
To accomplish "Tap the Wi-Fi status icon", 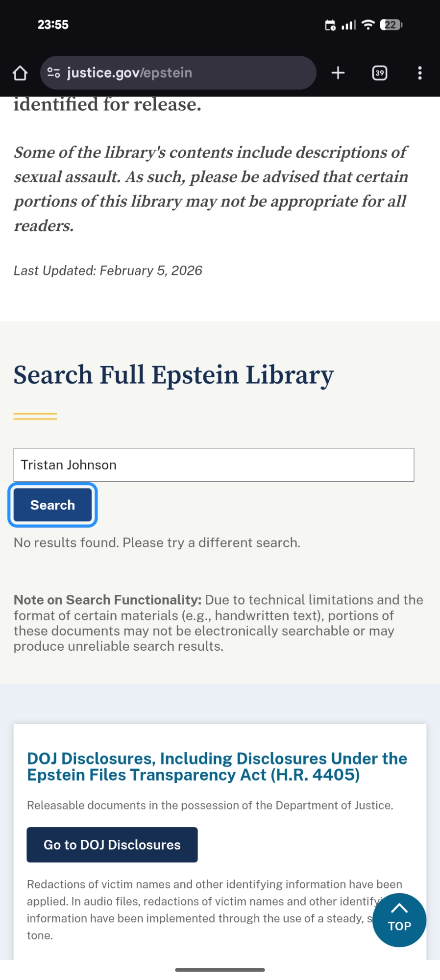I will pyautogui.click(x=368, y=24).
